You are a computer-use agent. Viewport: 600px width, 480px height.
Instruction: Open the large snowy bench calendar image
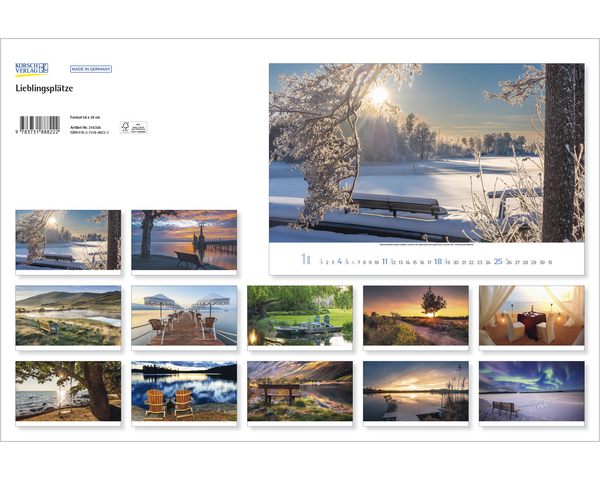coord(426,152)
